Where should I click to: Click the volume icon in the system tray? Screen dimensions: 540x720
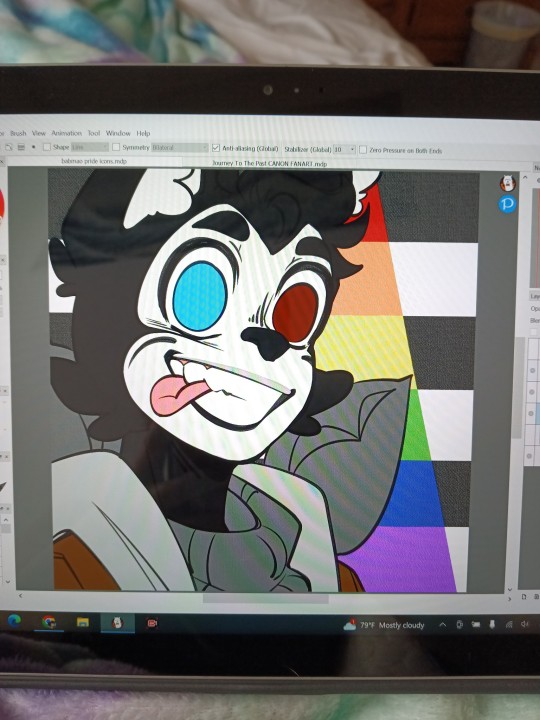pyautogui.click(x=525, y=624)
